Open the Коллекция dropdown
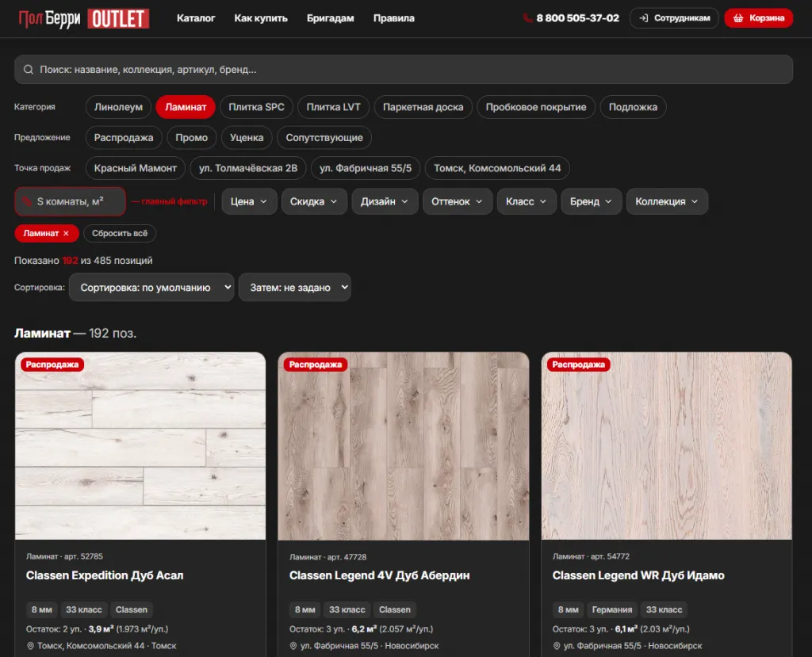The height and width of the screenshot is (657, 812). pos(667,201)
